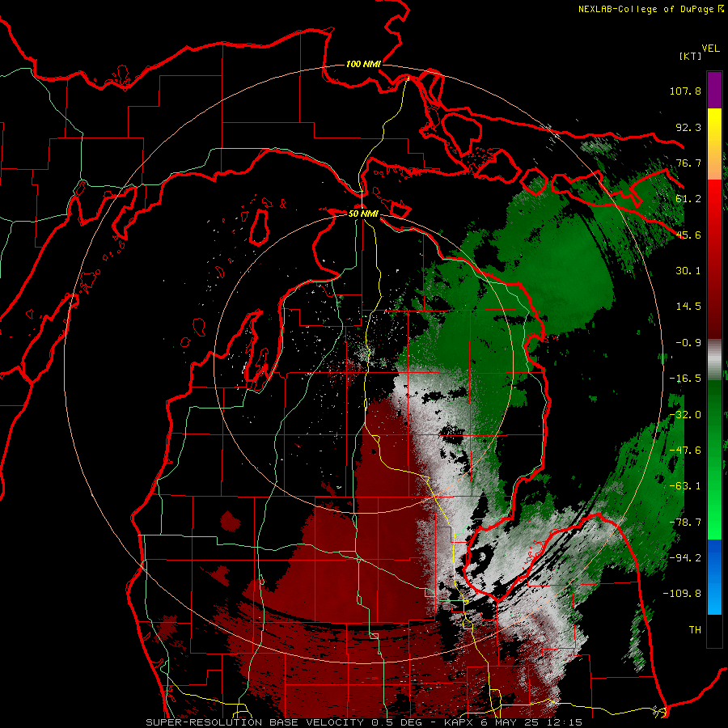This screenshot has width=728, height=728.
Task: Click the Super-Resolution Base Velocity caption
Action: tap(364, 722)
